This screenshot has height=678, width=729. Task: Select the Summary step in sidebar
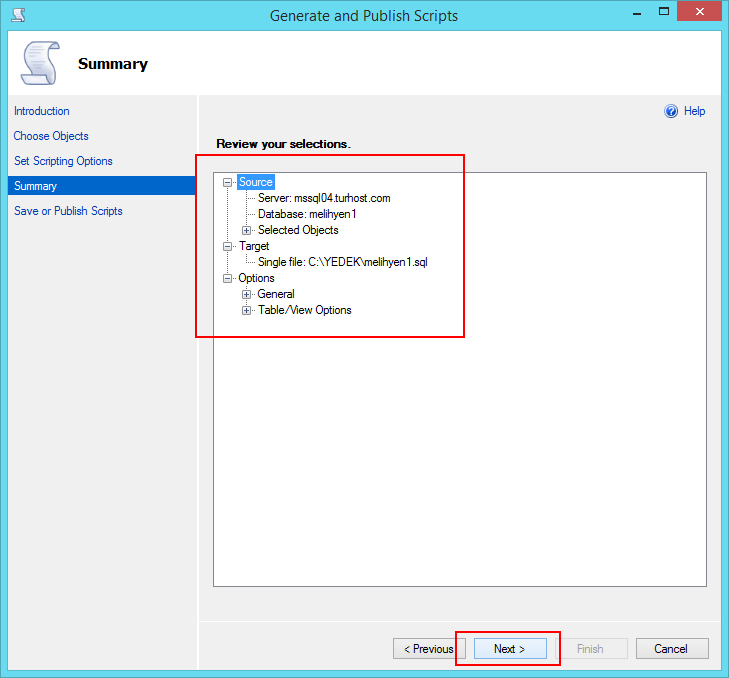[36, 186]
